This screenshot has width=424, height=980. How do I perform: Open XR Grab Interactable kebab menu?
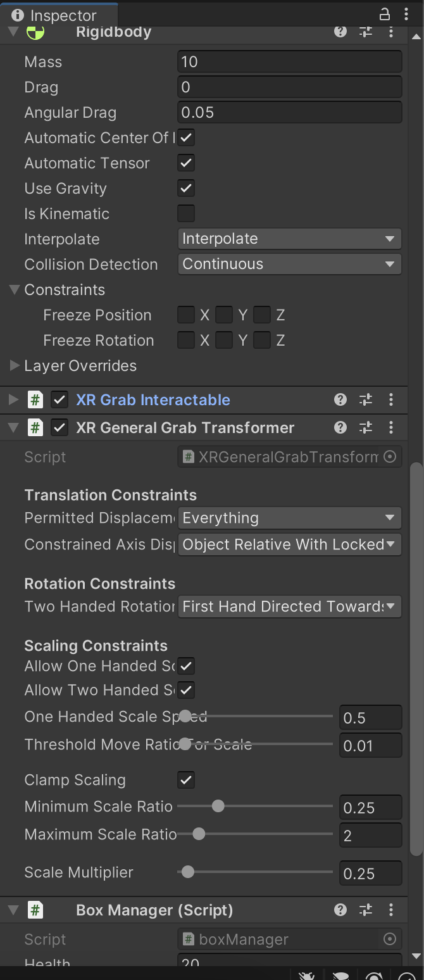pos(391,399)
